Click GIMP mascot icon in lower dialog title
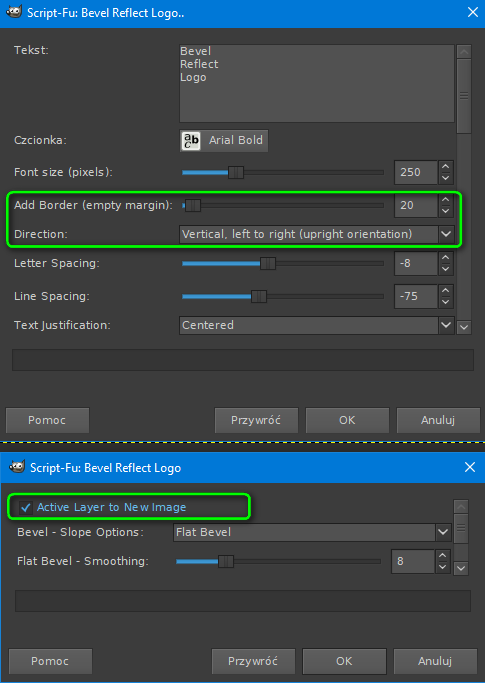Image resolution: width=485 pixels, height=683 pixels. coord(17,467)
